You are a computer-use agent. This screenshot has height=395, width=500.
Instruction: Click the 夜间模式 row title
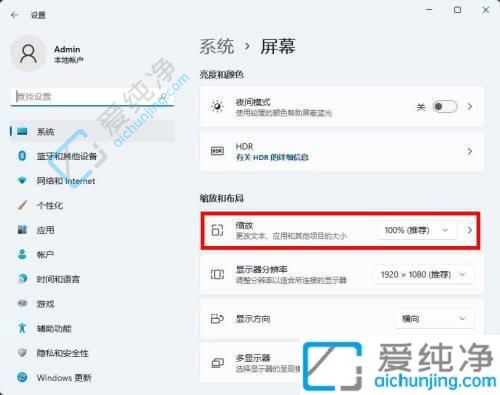click(253, 102)
